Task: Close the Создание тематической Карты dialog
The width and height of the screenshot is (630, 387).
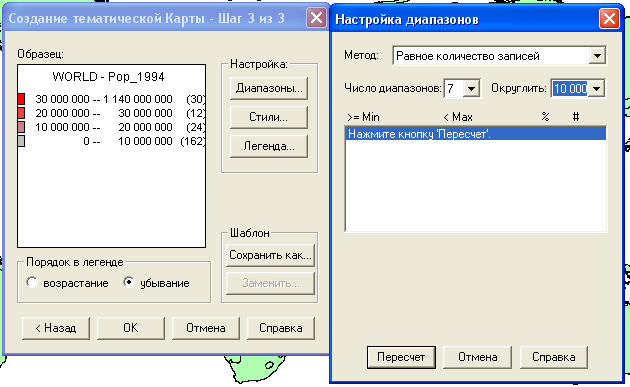Action: pyautogui.click(x=316, y=18)
